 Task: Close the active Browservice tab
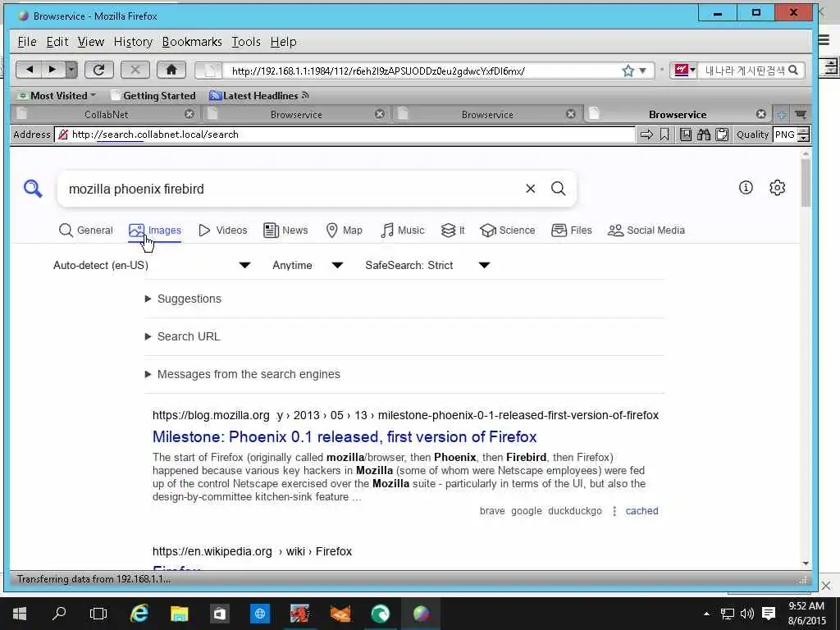[760, 114]
